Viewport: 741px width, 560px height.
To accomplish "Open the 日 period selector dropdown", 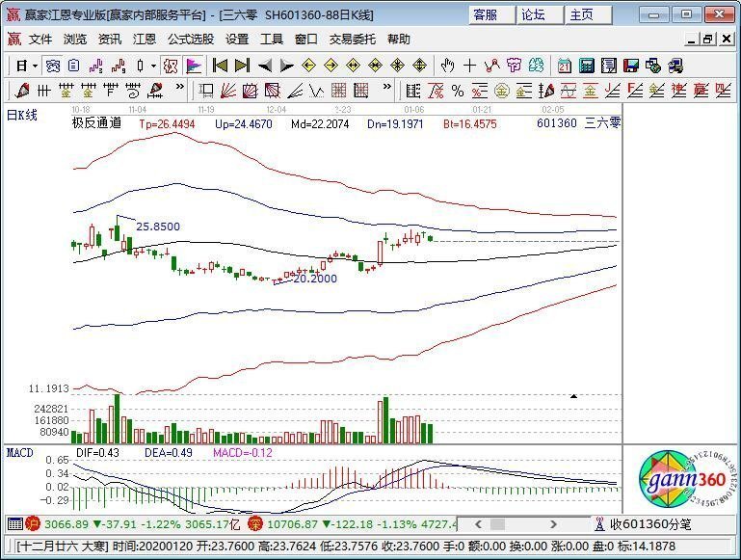I will point(26,66).
